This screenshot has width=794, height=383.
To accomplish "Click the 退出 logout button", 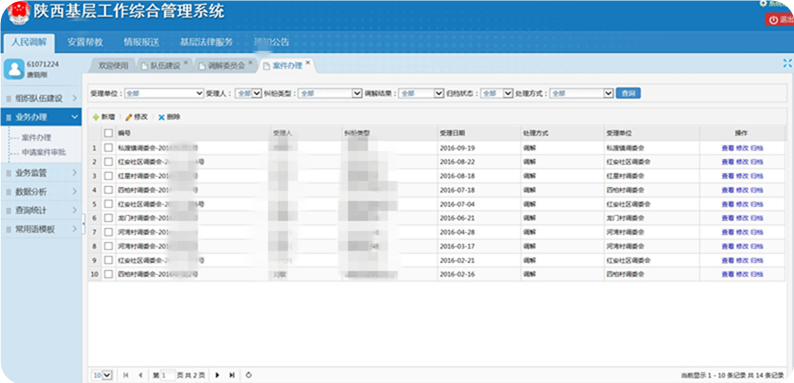I will click(x=780, y=20).
